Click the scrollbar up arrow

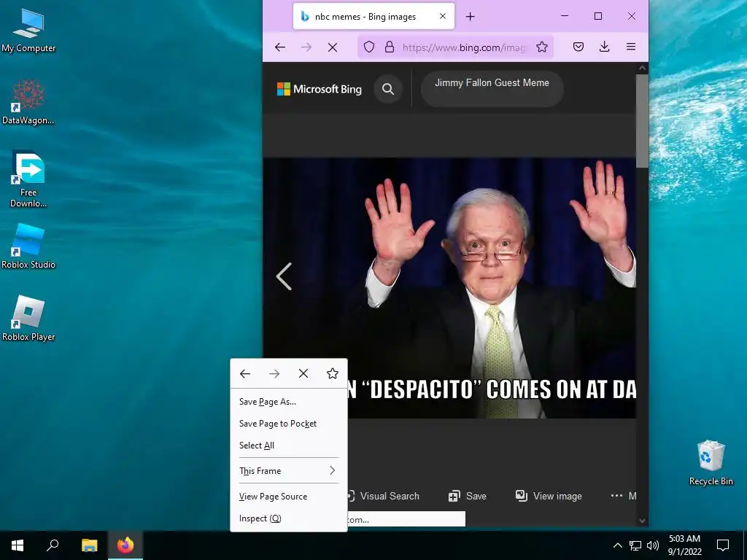(x=642, y=68)
